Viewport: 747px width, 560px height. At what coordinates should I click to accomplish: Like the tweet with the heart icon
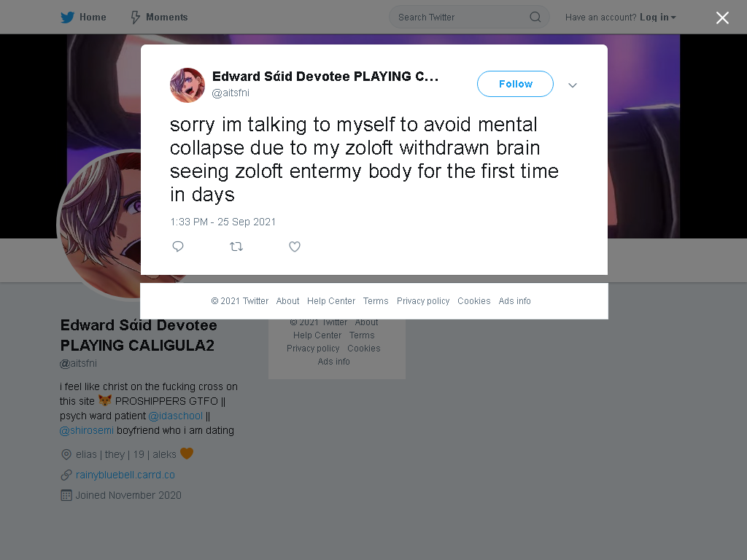(295, 246)
